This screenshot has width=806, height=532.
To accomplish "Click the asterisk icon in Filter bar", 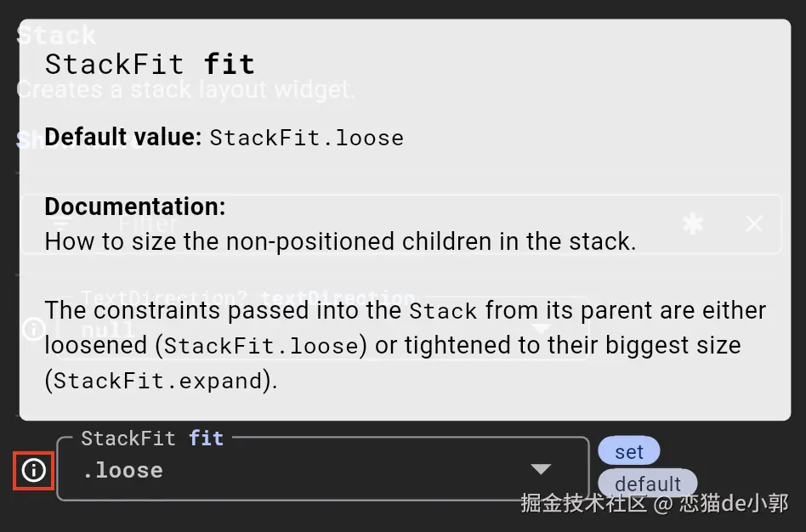I will point(693,224).
